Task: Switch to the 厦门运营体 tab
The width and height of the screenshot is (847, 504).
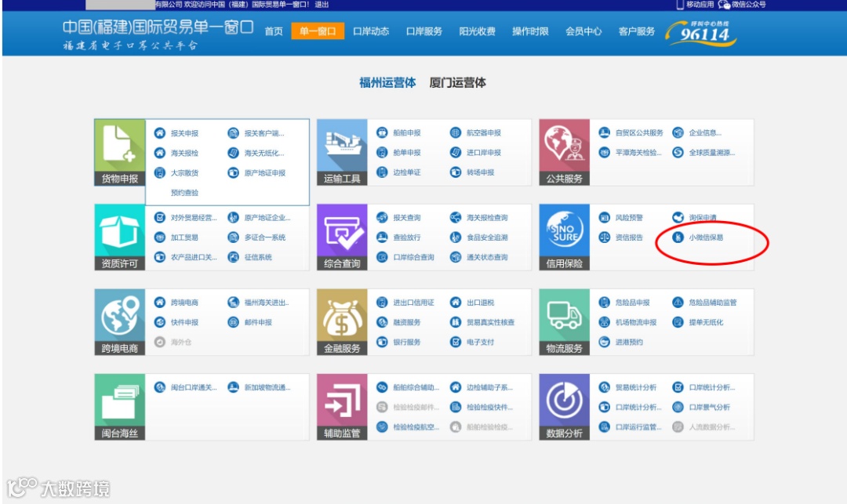Action: (457, 82)
